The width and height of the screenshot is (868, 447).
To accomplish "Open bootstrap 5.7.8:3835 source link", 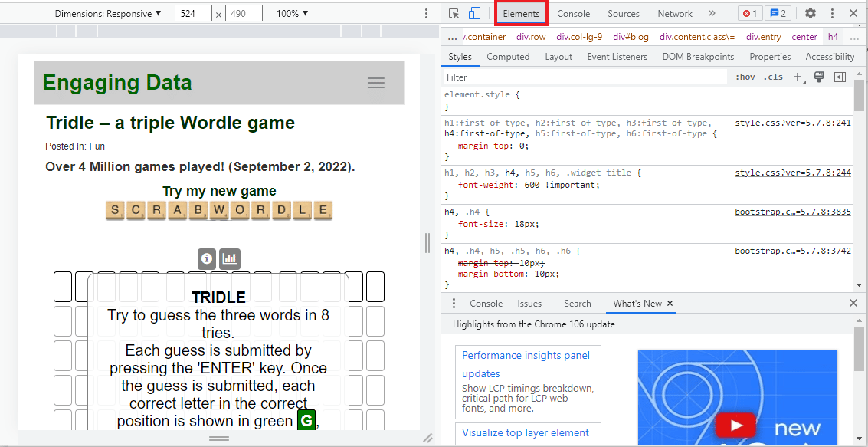I will coord(793,212).
